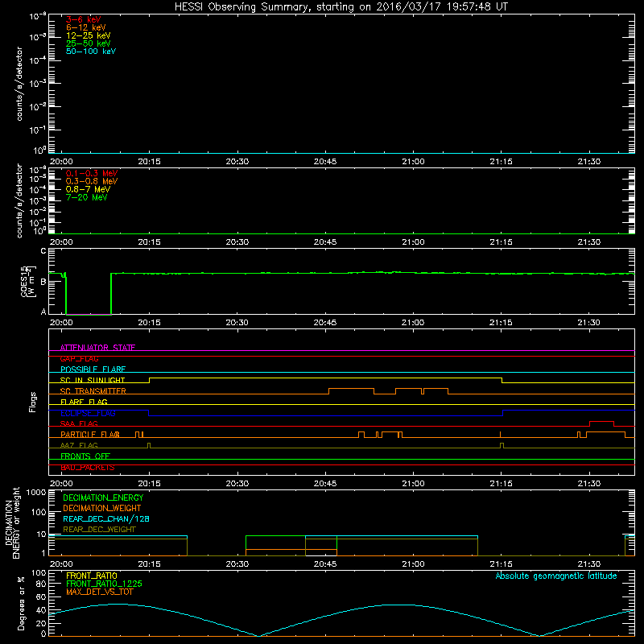644x644 pixels.
Task: Select the green FRONTS_OFF label
Action: [x=85, y=456]
